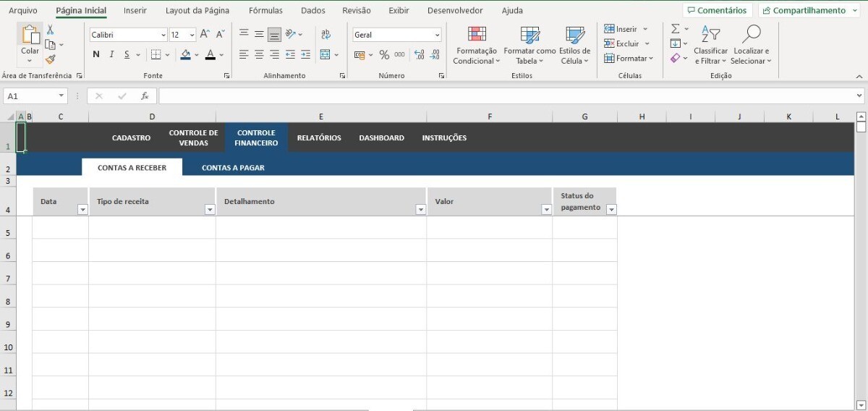Toggle bold (N) formatting
Screen dimensions: 868x411
coord(96,55)
